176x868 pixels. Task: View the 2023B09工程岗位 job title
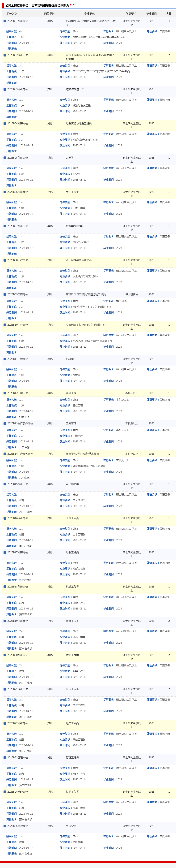point(17,294)
